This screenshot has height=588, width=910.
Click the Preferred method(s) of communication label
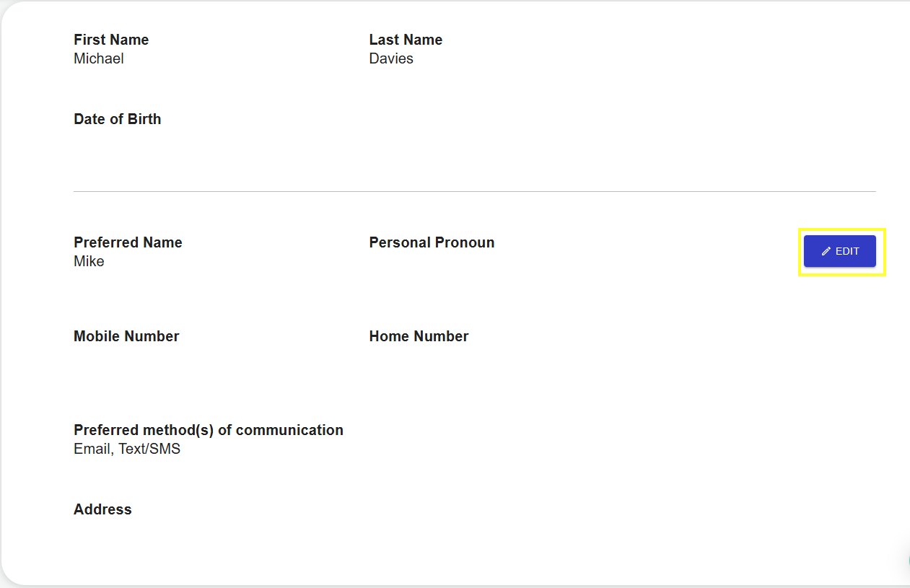point(209,430)
